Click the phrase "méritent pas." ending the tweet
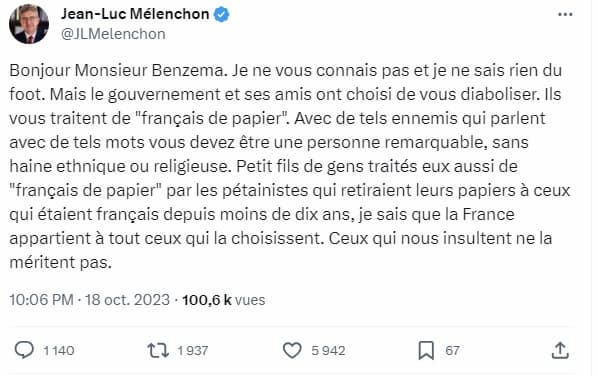 coord(61,262)
